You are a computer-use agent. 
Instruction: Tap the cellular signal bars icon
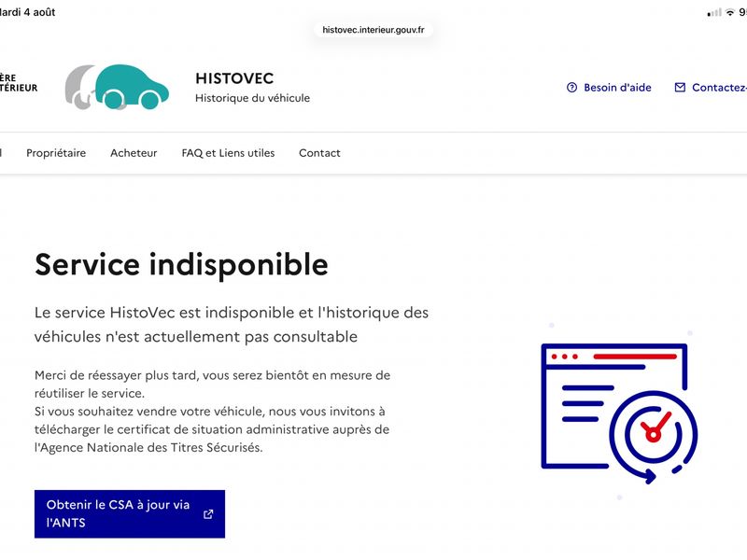pyautogui.click(x=714, y=13)
